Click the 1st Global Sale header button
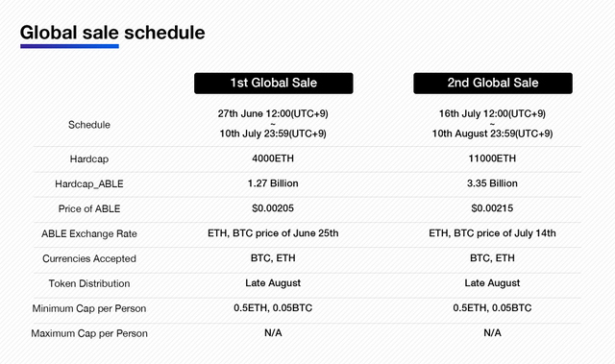The image size is (615, 364). click(273, 83)
